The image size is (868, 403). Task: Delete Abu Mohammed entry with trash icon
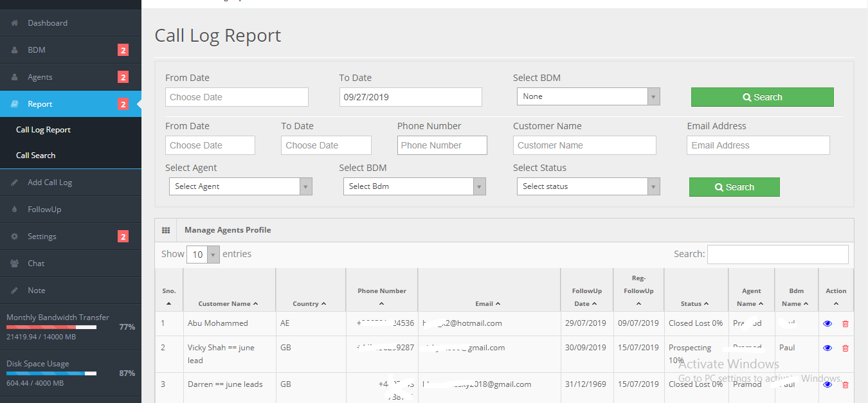pyautogui.click(x=845, y=323)
